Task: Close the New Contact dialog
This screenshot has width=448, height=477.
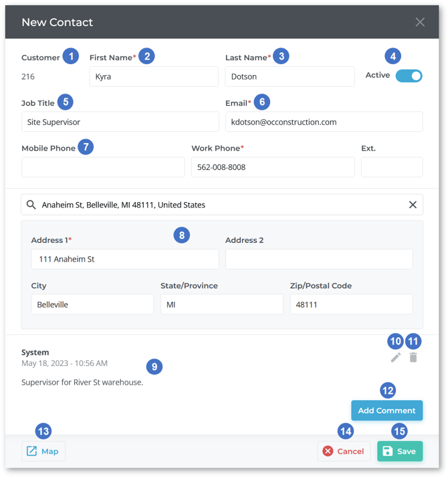Action: pos(420,22)
